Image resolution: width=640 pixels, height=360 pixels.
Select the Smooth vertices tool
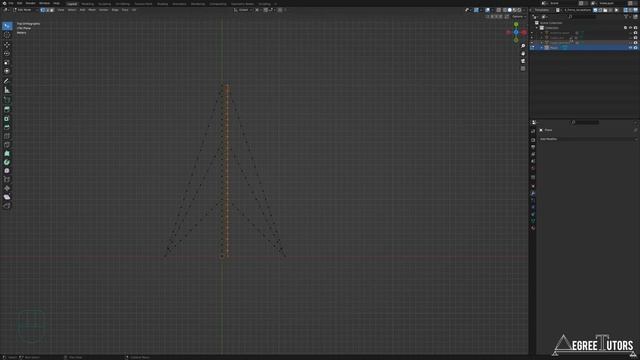(x=7, y=171)
